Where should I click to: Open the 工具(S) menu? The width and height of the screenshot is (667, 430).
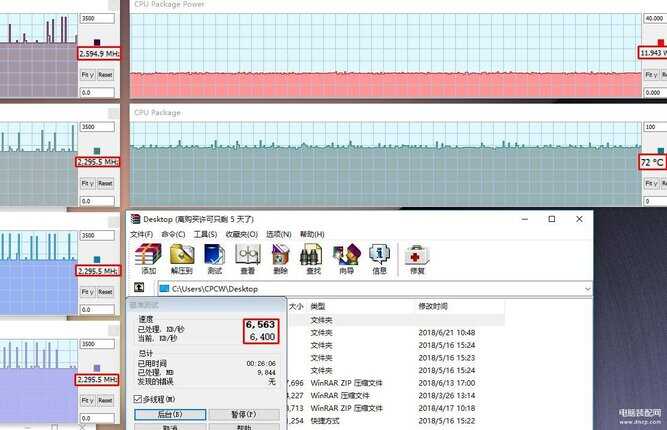[205, 234]
